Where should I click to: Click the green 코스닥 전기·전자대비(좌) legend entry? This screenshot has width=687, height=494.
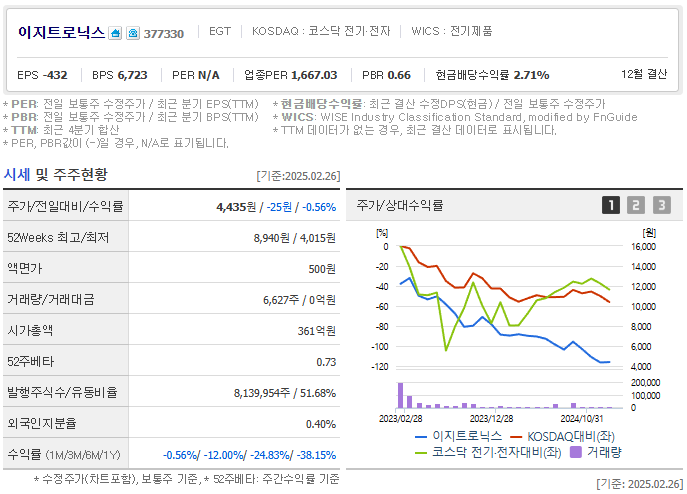[x=488, y=452]
